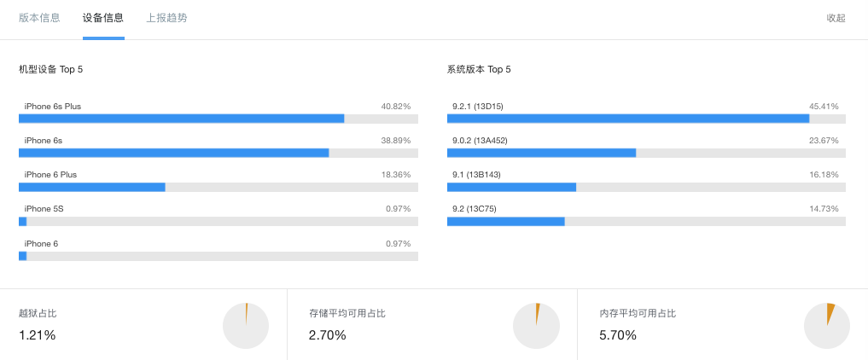The width and height of the screenshot is (868, 360).
Task: Select the 设备信息 tab
Action: [103, 18]
